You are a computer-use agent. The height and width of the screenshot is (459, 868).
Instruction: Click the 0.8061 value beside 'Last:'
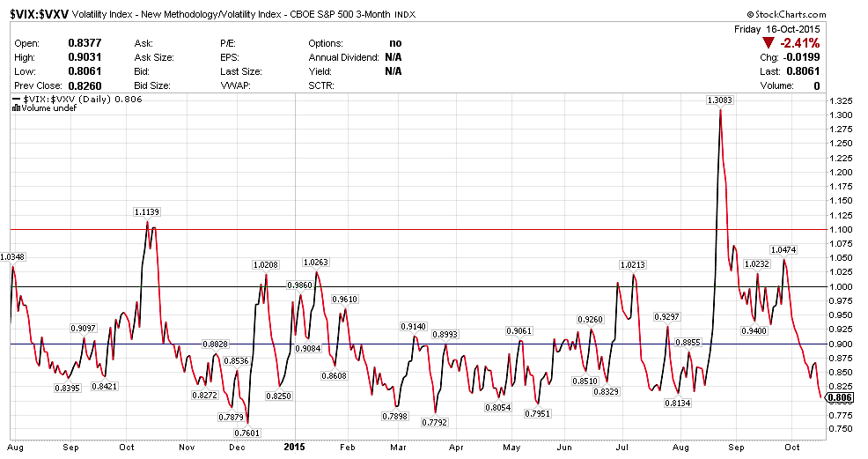(x=803, y=71)
